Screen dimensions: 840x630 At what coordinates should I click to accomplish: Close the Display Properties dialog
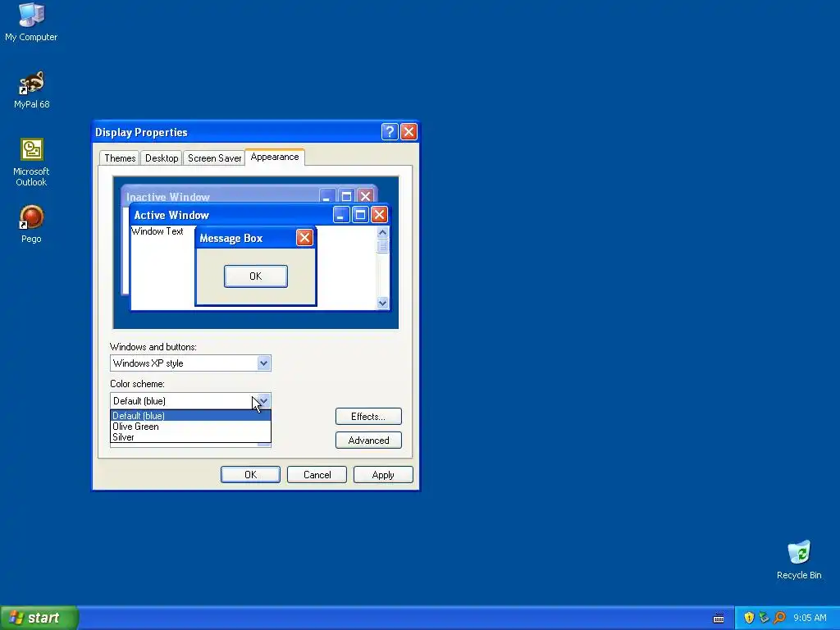(409, 132)
